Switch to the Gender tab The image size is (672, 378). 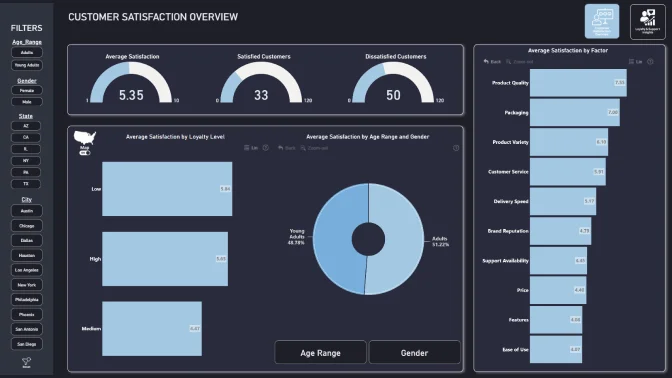(x=414, y=352)
